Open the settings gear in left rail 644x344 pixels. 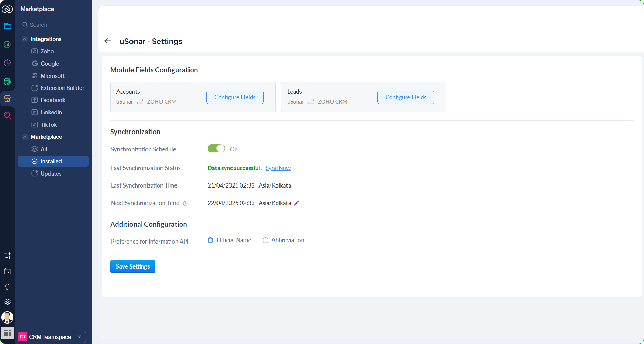coord(7,302)
